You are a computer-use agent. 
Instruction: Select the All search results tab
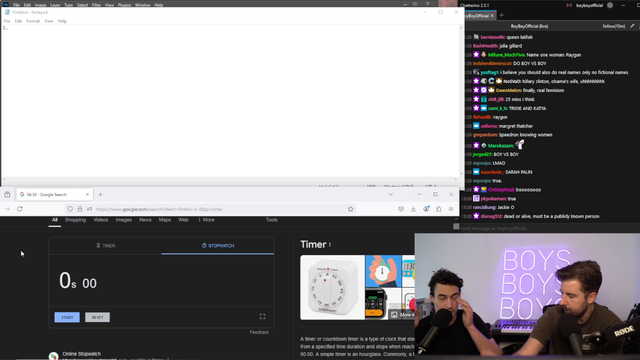pos(55,220)
